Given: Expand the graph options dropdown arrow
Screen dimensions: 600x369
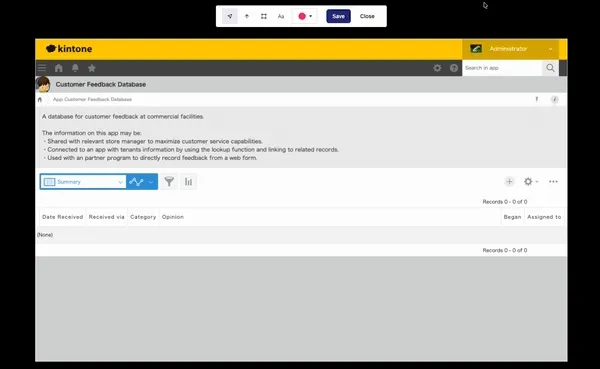Looking at the screenshot, I should pos(151,182).
